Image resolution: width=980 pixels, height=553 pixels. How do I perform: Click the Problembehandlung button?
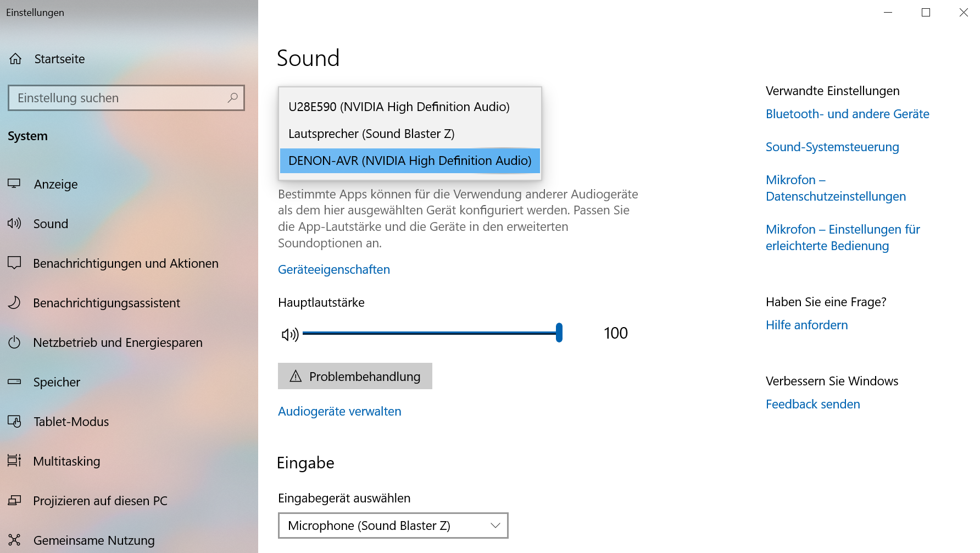click(x=355, y=376)
